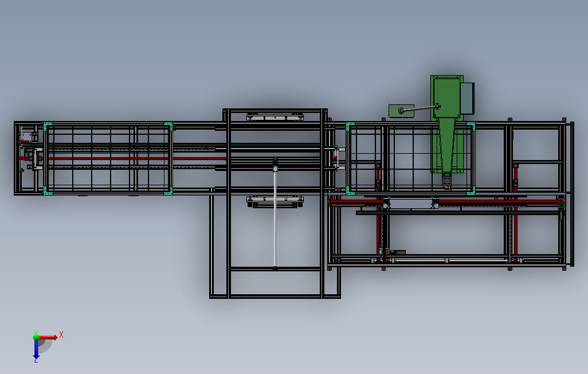Select the gray motor block beside green housing

(467, 98)
